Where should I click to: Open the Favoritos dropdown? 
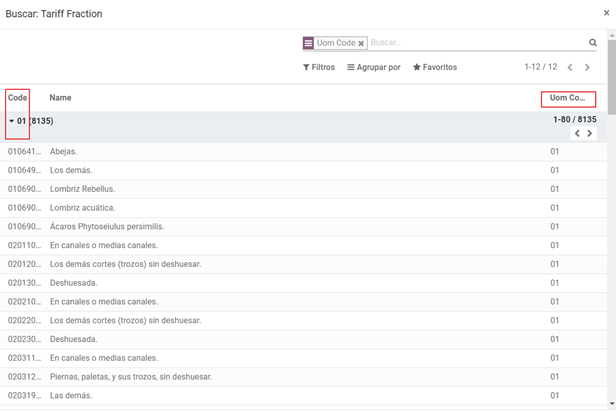click(x=435, y=68)
